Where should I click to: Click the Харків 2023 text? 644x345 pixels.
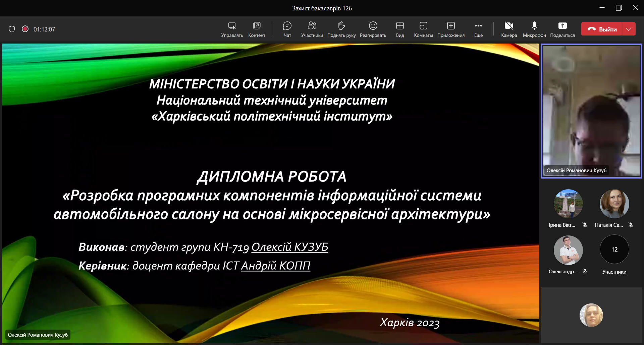[x=410, y=323]
